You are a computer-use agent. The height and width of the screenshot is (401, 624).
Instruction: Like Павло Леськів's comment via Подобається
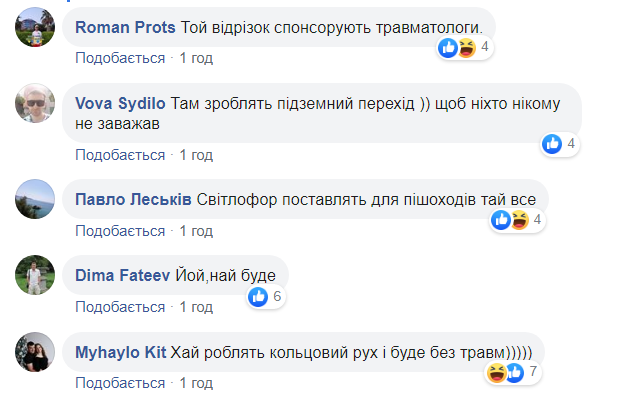click(x=120, y=231)
